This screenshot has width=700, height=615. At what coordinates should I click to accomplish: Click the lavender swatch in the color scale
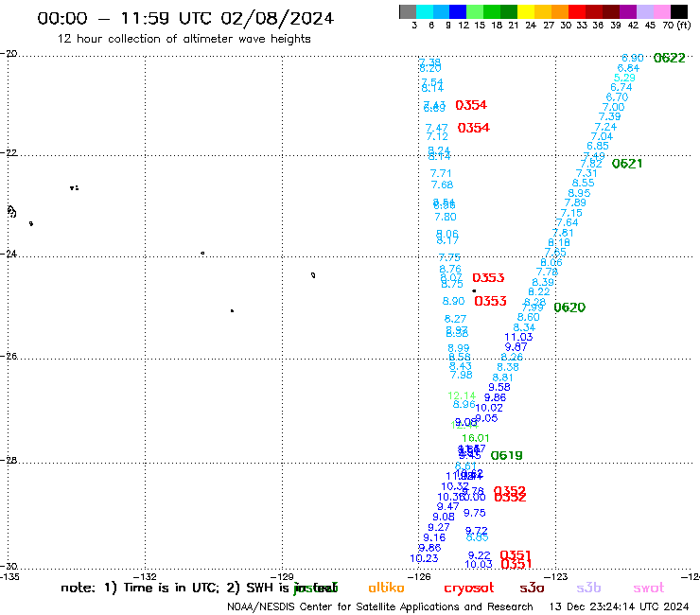pos(644,11)
